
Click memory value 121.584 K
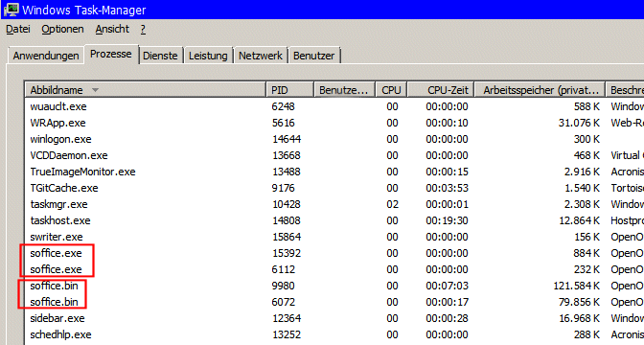(577, 286)
